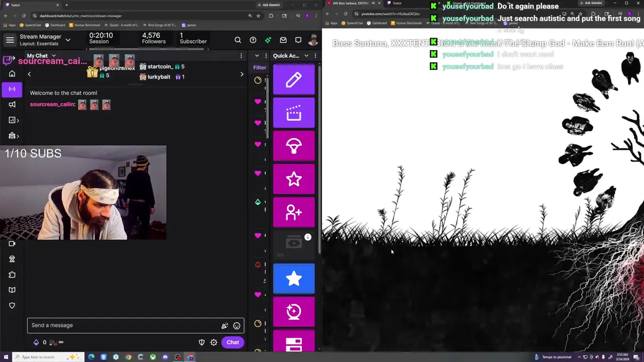
Task: Open the activity feed Filter link
Action: tap(260, 67)
